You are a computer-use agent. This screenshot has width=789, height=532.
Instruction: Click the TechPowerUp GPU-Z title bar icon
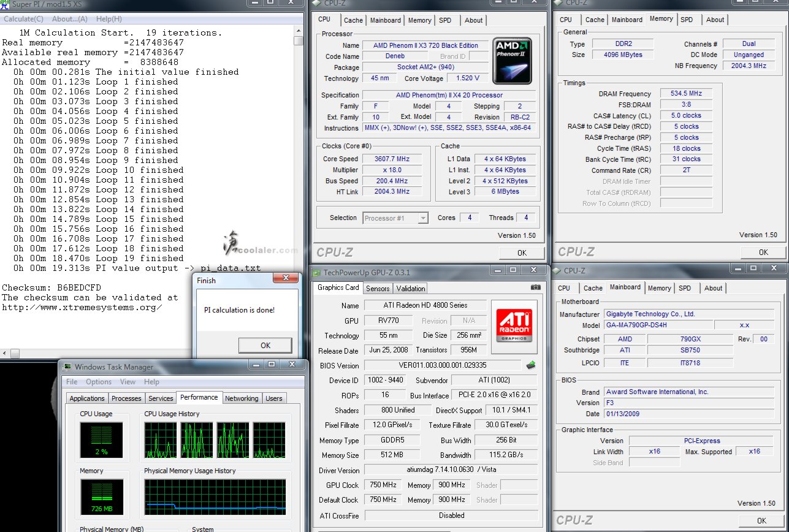pos(317,272)
